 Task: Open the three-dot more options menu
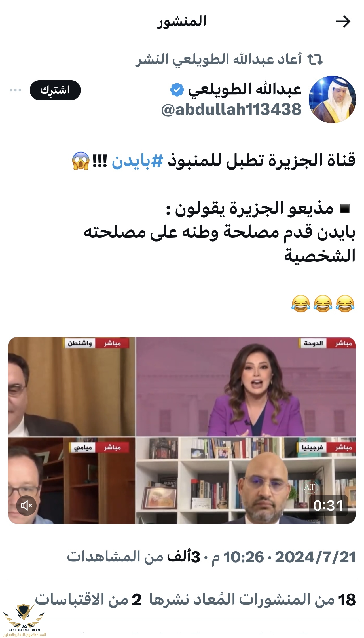pyautogui.click(x=15, y=90)
